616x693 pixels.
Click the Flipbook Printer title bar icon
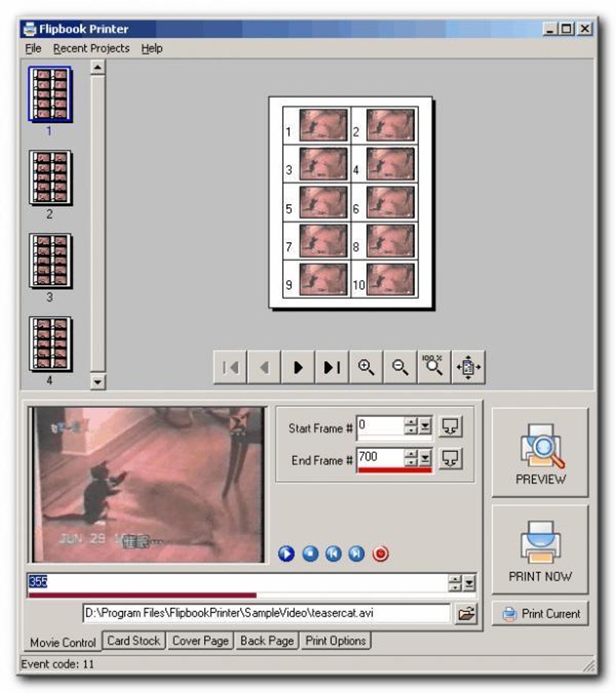tap(30, 29)
